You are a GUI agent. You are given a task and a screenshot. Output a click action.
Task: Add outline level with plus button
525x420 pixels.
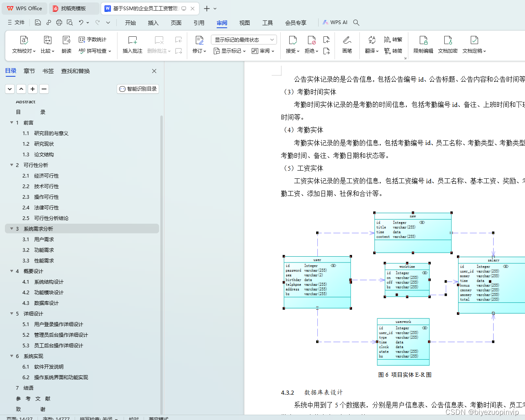point(33,89)
